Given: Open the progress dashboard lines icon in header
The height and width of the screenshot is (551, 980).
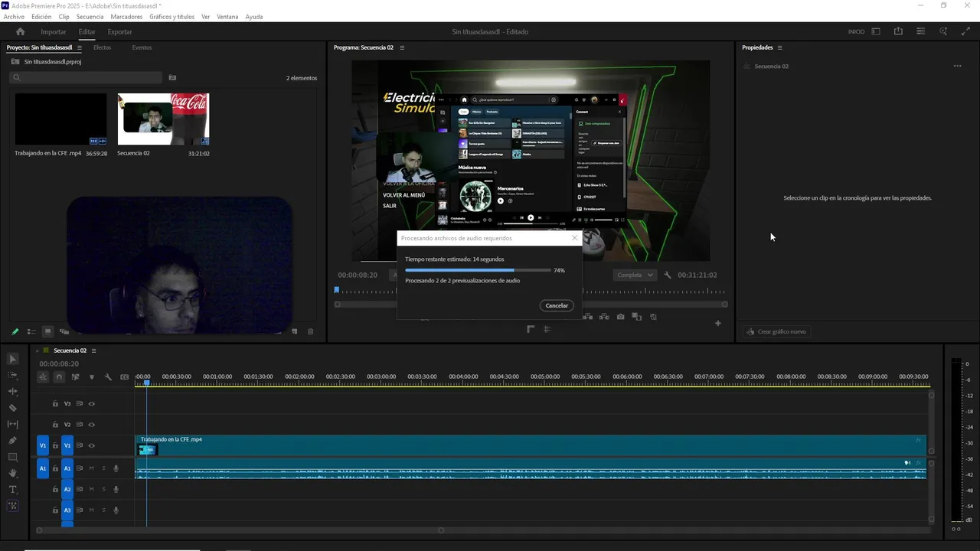Looking at the screenshot, I should [x=920, y=31].
